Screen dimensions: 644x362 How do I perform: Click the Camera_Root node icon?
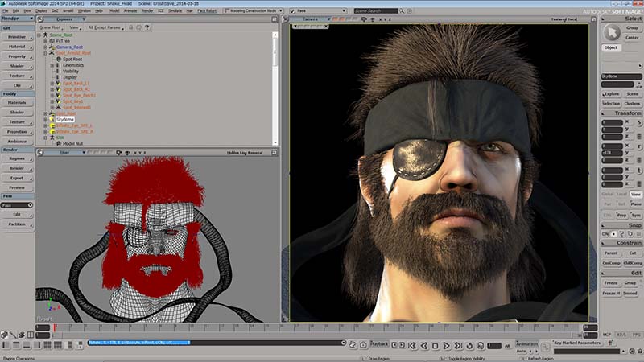pyautogui.click(x=52, y=47)
